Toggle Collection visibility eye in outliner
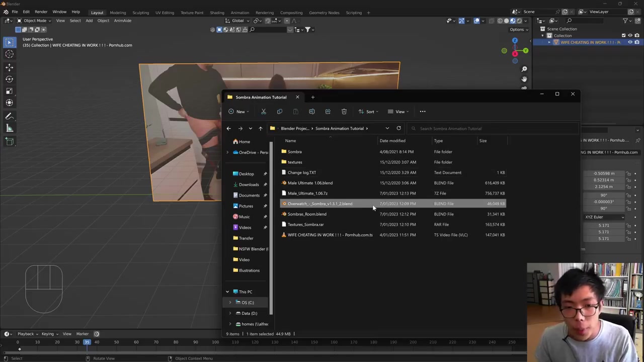 [630, 35]
